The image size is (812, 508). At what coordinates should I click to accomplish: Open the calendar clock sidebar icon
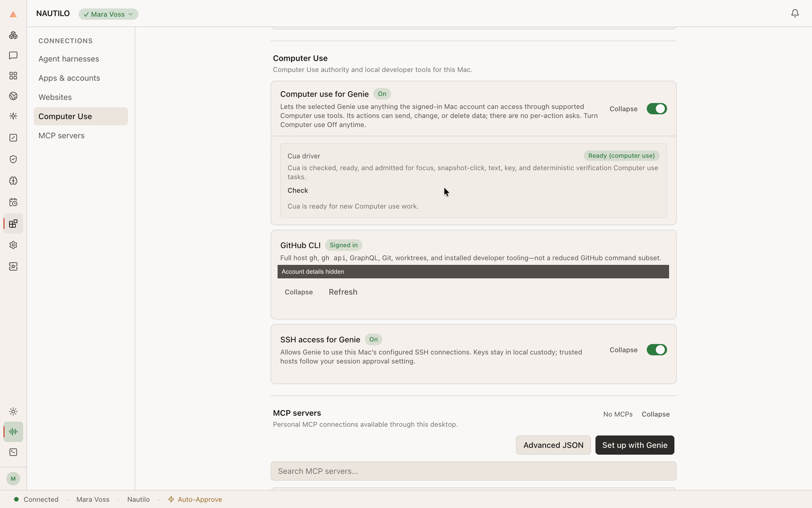click(13, 202)
